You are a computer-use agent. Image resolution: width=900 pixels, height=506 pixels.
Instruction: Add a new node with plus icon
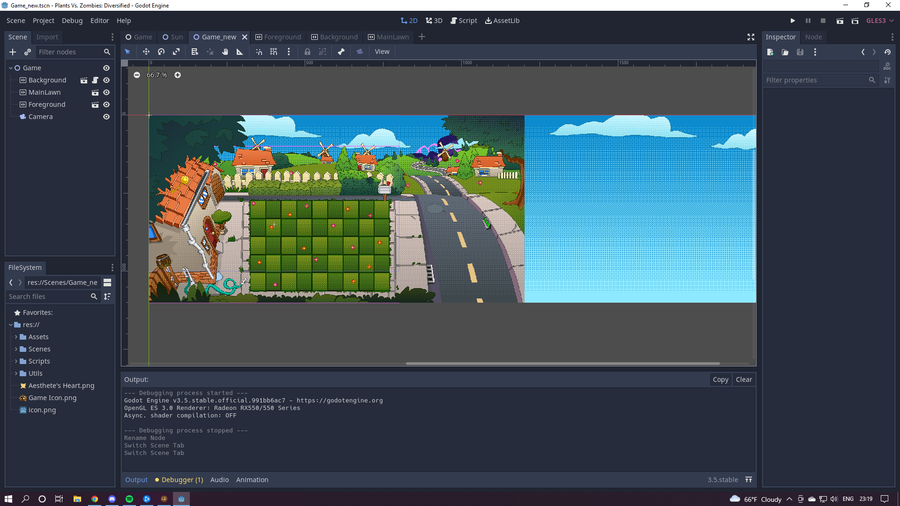[x=13, y=52]
